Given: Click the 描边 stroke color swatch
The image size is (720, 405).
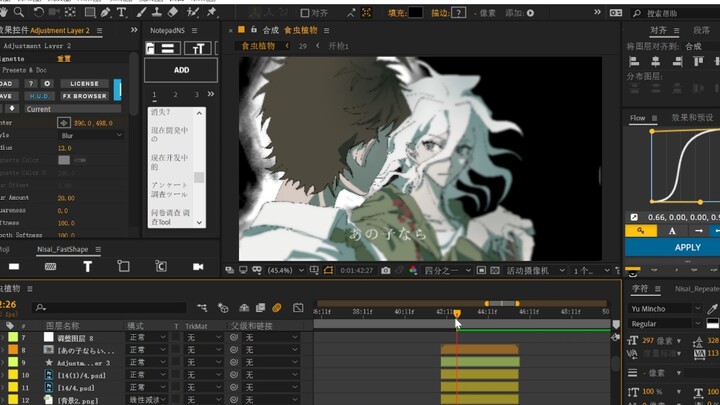Looking at the screenshot, I should (459, 13).
